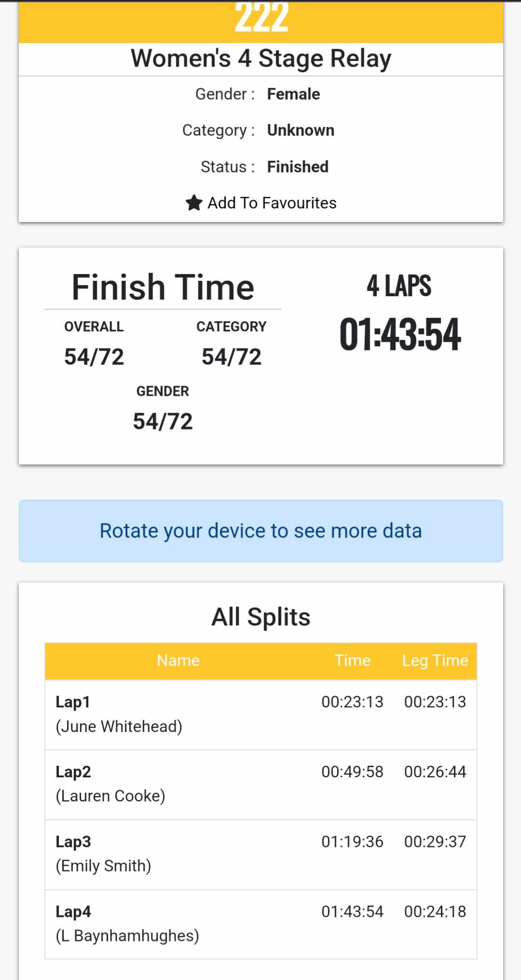521x980 pixels.
Task: Click the Lap2 leg time 00:26:44
Action: coord(435,772)
